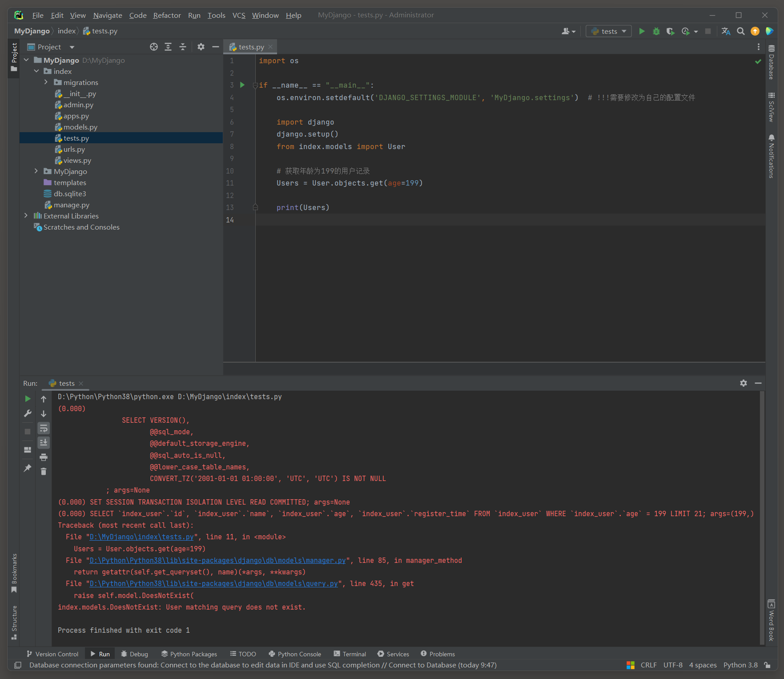The height and width of the screenshot is (679, 784).
Task: Open Scratches and Consoles node
Action: (81, 227)
